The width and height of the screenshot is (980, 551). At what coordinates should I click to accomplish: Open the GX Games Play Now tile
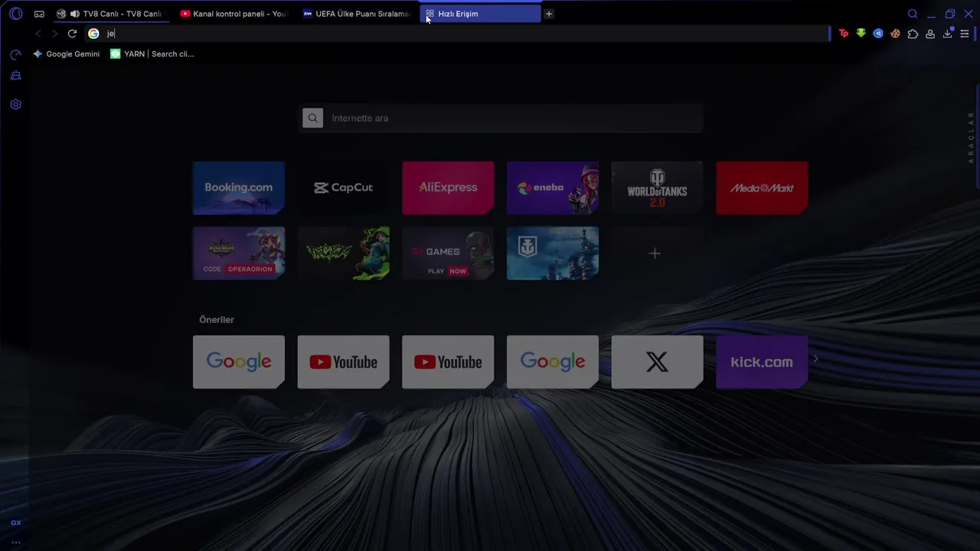448,253
